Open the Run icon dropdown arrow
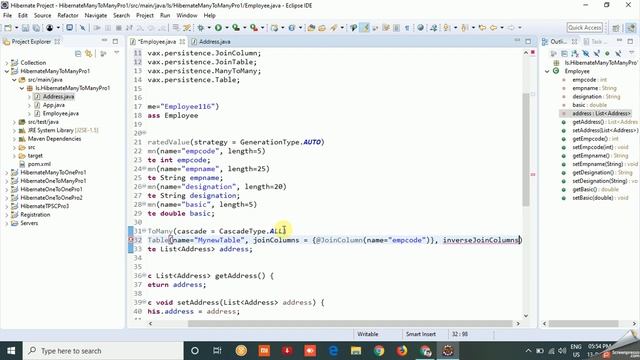 [x=227, y=28]
